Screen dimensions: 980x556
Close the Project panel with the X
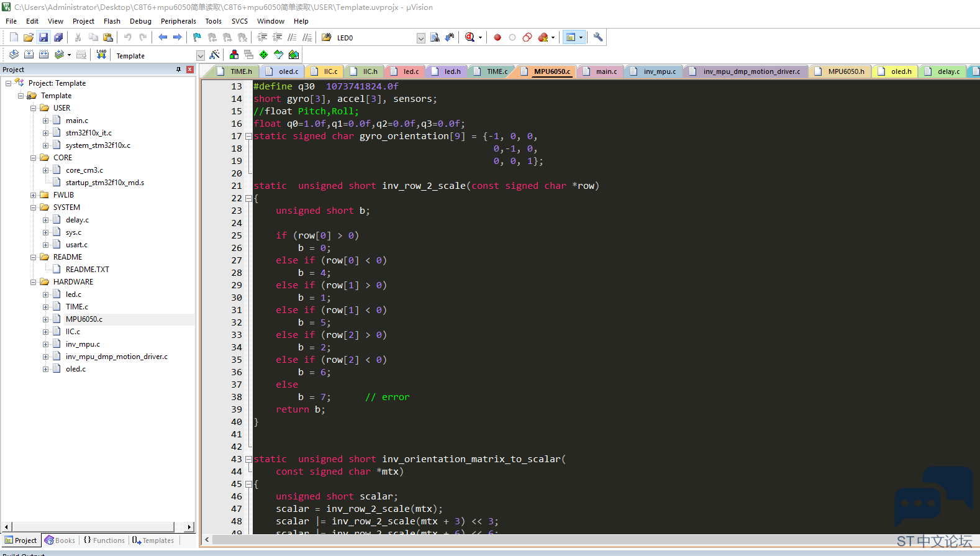190,70
